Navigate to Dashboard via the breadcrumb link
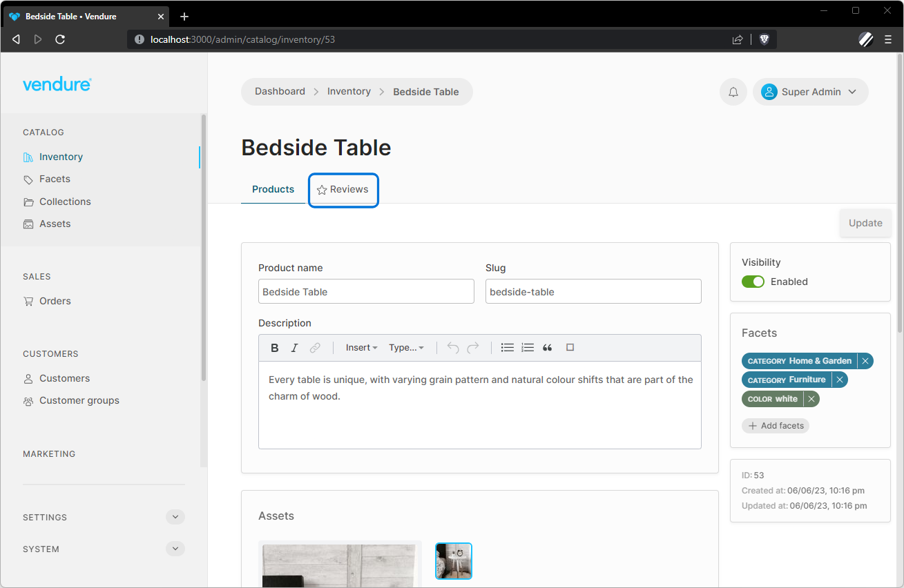 [x=280, y=91]
